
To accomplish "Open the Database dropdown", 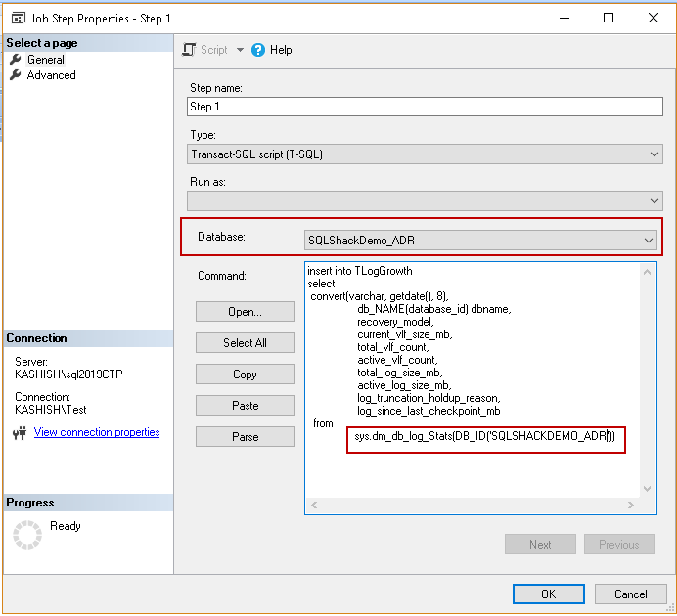I will [480, 240].
